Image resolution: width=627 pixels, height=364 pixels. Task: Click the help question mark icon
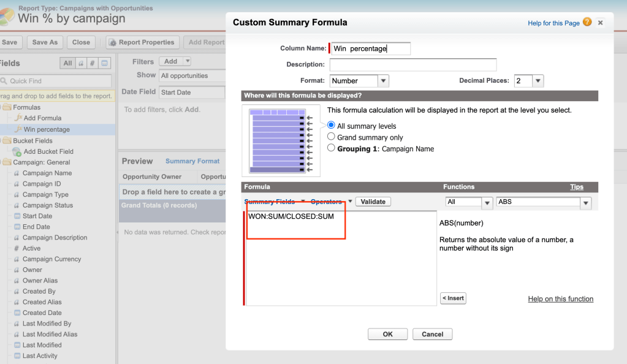[x=588, y=23]
